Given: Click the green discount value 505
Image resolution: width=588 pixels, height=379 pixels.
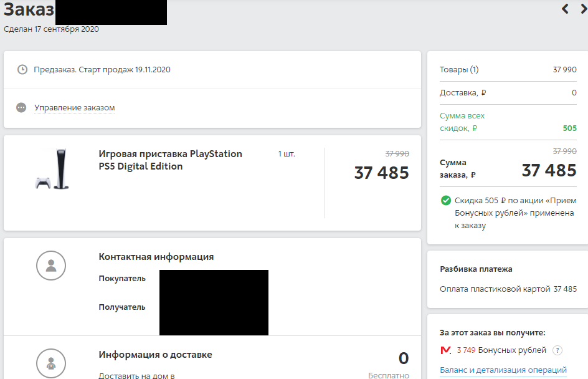Looking at the screenshot, I should point(569,128).
